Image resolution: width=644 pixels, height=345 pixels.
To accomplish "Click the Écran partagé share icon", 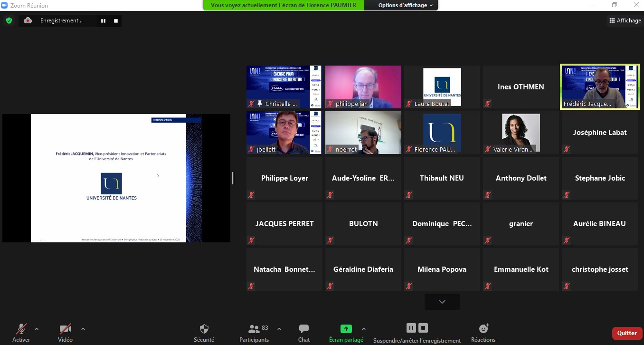I will pyautogui.click(x=346, y=329).
